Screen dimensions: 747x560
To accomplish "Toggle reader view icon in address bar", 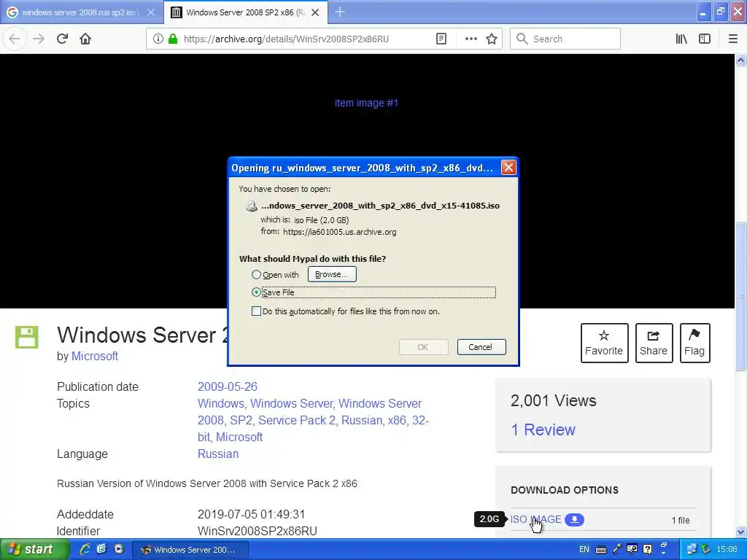I will point(441,39).
